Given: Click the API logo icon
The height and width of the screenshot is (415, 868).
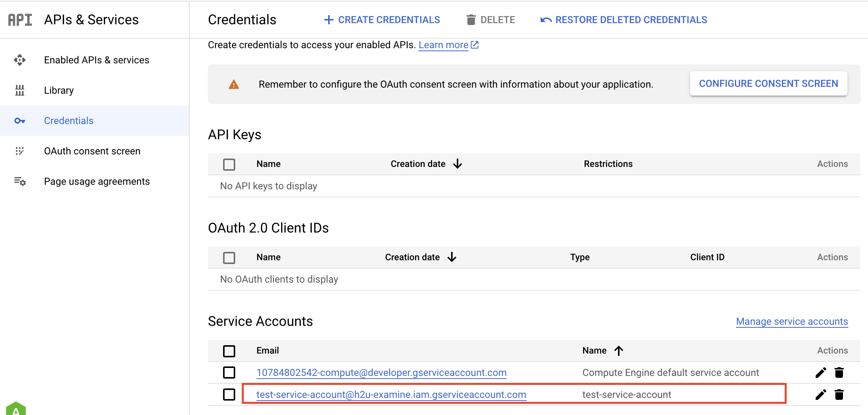Looking at the screenshot, I should (20, 20).
